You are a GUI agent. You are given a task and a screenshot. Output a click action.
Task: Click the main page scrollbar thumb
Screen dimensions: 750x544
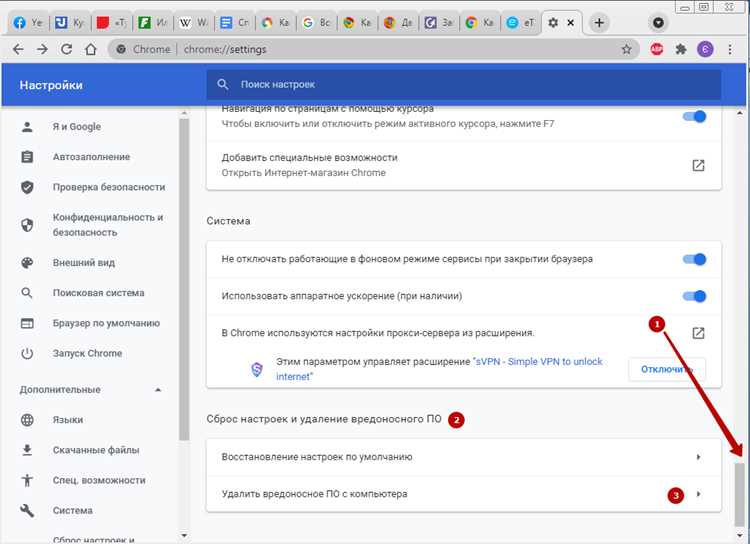pos(740,494)
